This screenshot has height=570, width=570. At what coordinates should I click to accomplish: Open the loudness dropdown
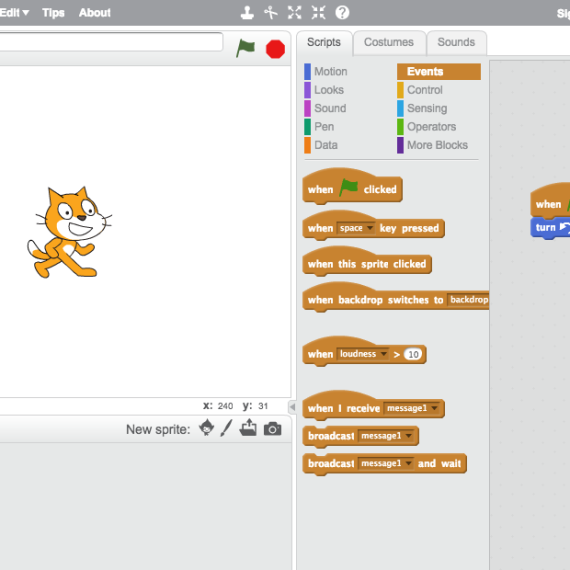pos(362,354)
